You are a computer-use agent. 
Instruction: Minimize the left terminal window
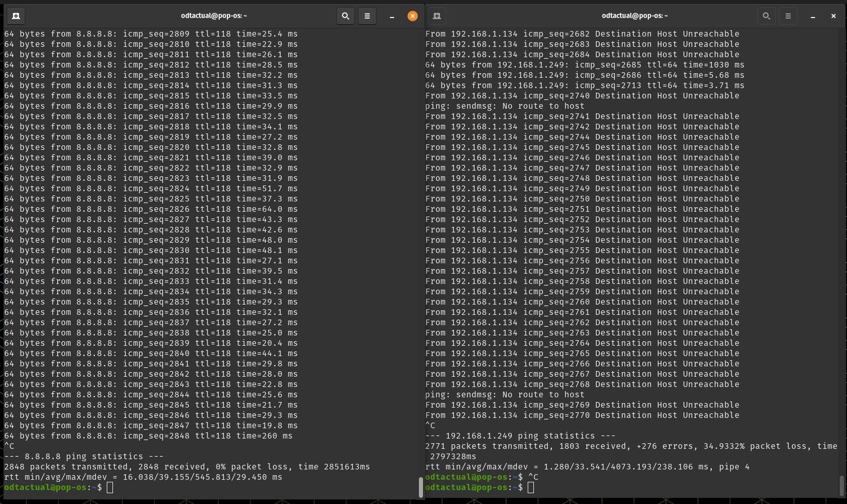pos(392,16)
